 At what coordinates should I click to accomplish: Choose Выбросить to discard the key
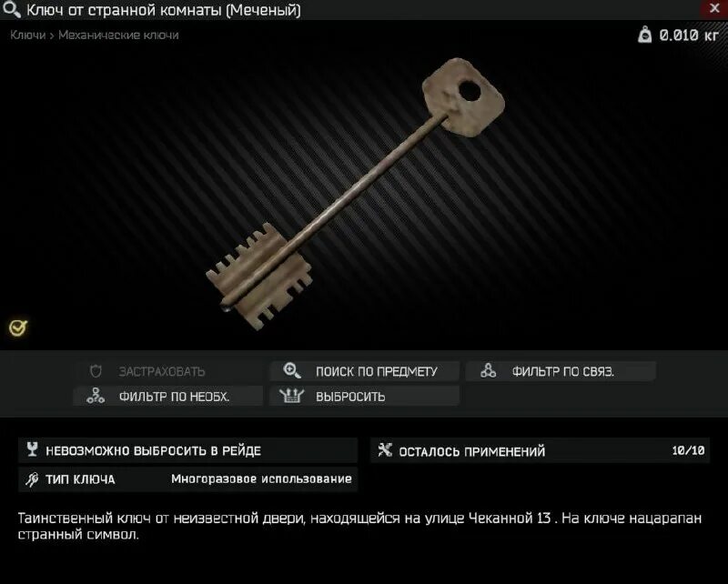click(x=365, y=396)
